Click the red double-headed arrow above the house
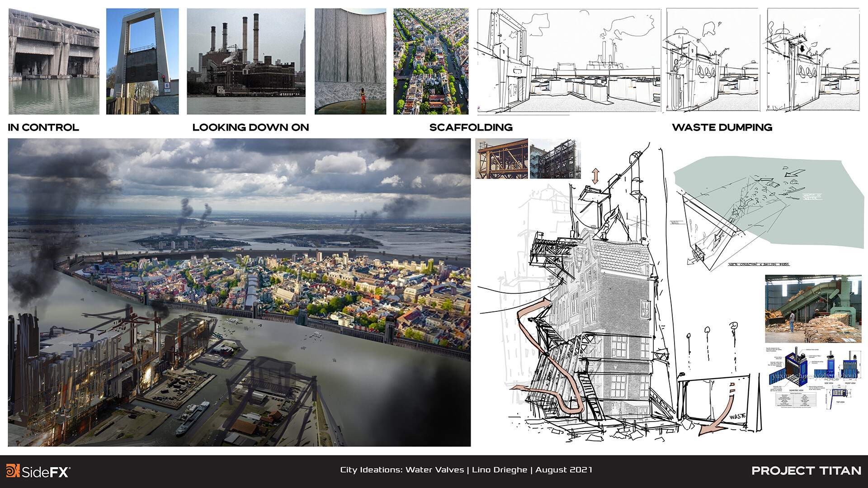Screen dimensions: 868x488 coord(595,176)
